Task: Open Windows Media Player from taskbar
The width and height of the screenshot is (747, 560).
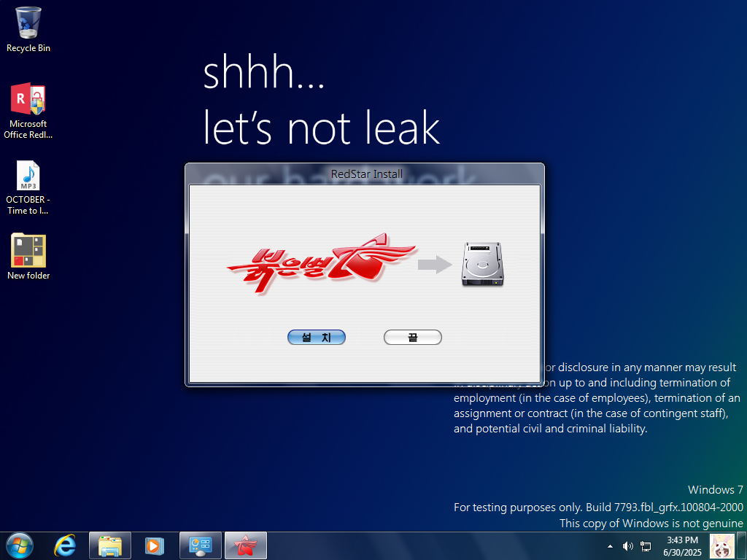Action: point(155,545)
